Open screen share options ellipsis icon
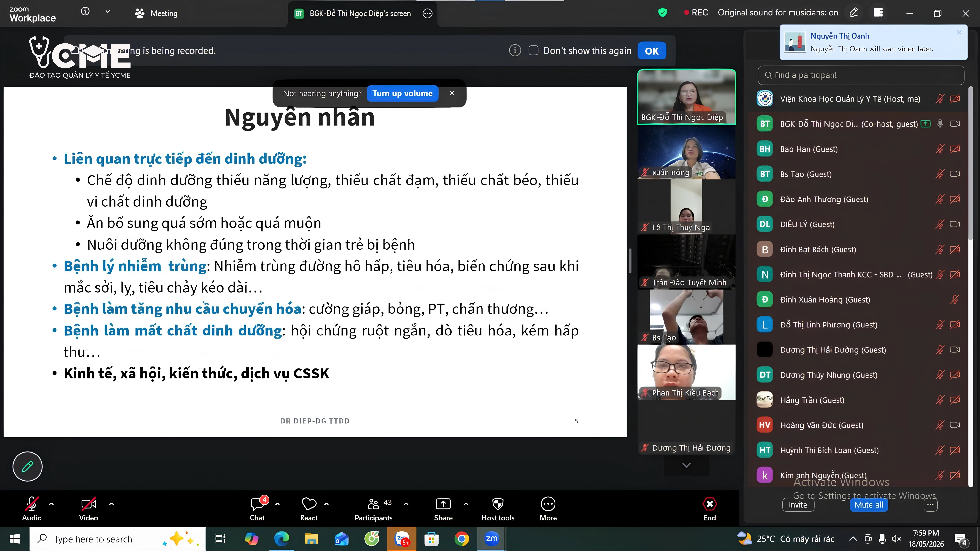Screen dimensions: 980x551 click(428, 13)
